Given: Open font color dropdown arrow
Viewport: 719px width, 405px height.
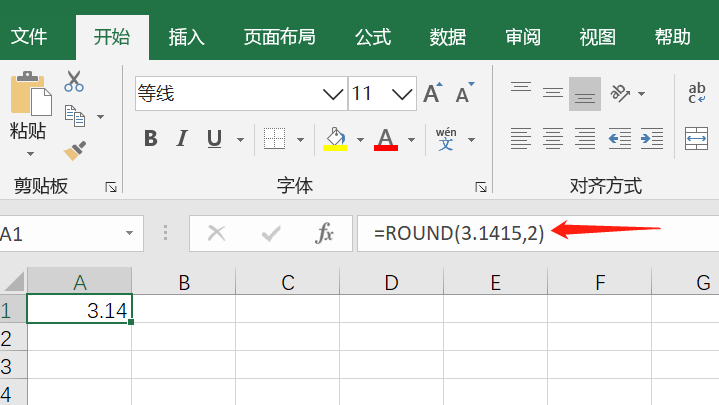Looking at the screenshot, I should (411, 139).
